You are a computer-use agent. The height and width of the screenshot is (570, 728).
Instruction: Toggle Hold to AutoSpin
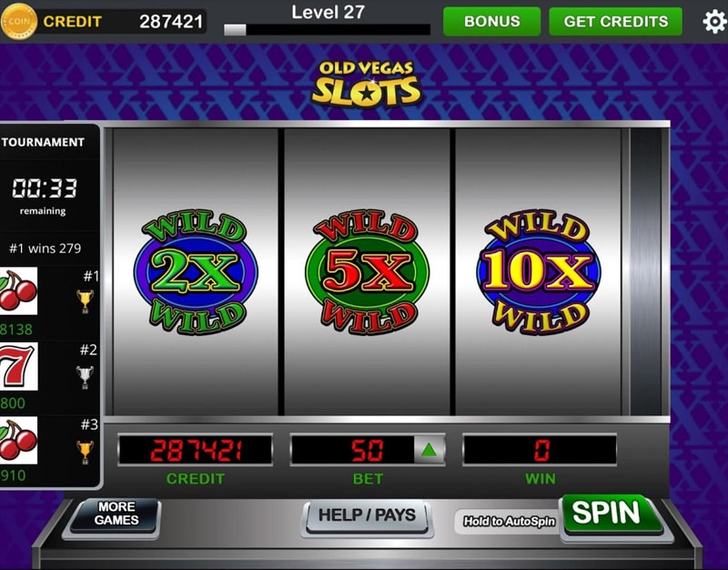(x=510, y=521)
